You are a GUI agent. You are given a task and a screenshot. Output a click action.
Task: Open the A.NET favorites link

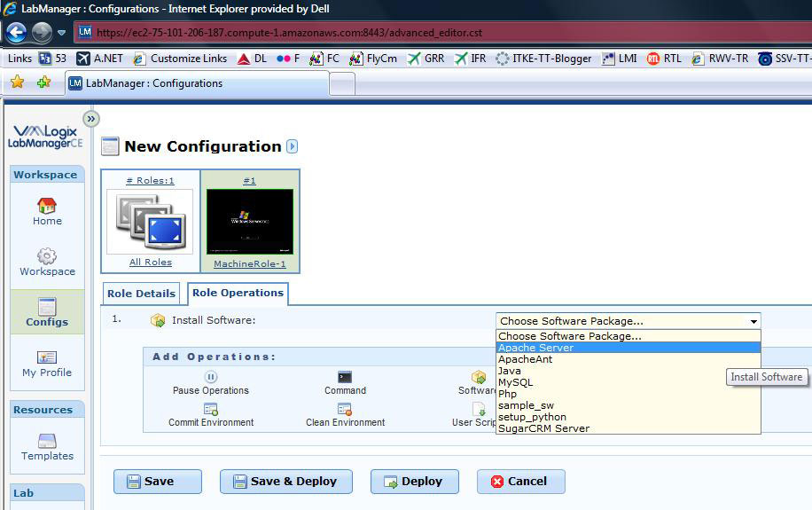(99, 59)
